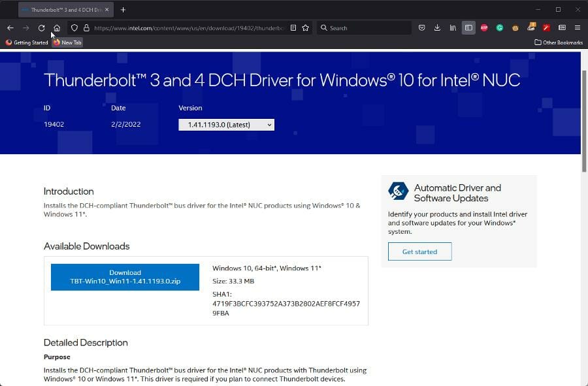Open the Firefox downloads panel
588x386 pixels.
click(437, 27)
